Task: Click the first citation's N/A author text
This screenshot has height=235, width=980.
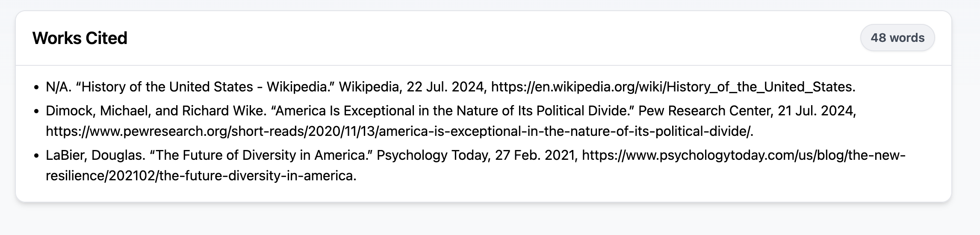Action: (59, 87)
